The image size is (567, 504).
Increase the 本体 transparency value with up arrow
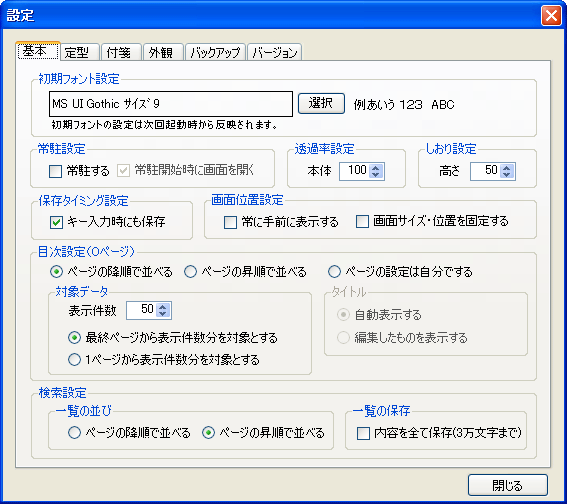click(x=376, y=168)
